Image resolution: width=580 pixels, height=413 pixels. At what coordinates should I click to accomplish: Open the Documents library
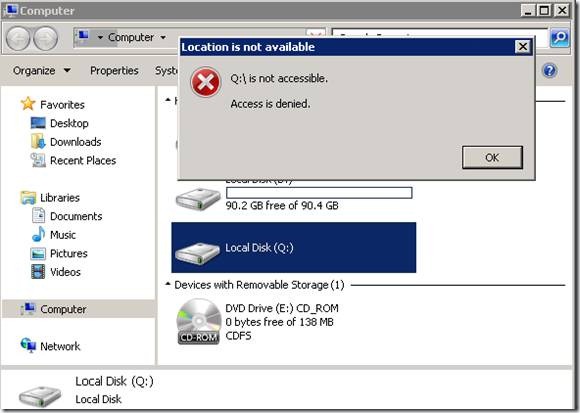[x=76, y=216]
